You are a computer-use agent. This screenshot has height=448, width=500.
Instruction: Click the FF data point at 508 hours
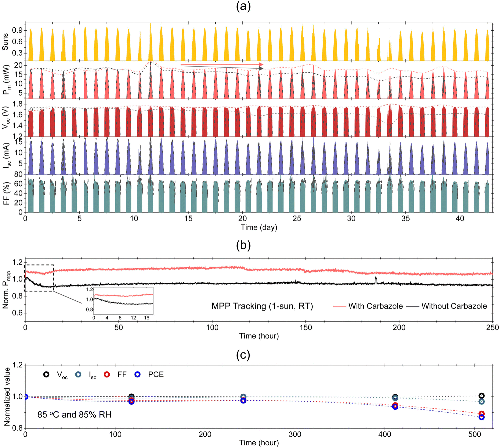click(481, 413)
